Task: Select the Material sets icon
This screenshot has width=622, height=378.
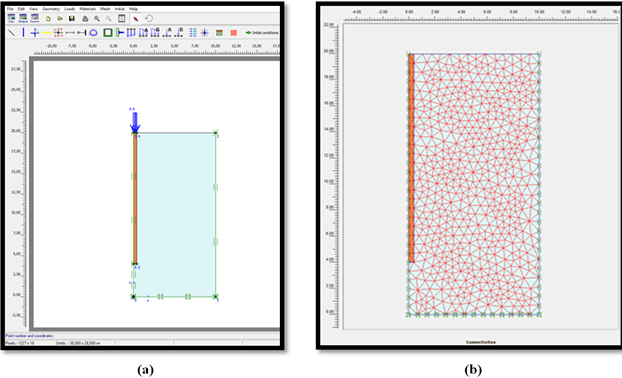Action: (x=219, y=33)
